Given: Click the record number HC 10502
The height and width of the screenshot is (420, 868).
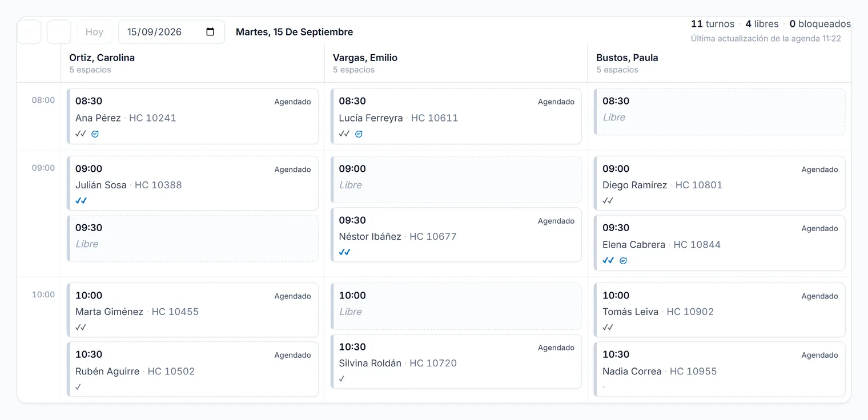Looking at the screenshot, I should (171, 371).
